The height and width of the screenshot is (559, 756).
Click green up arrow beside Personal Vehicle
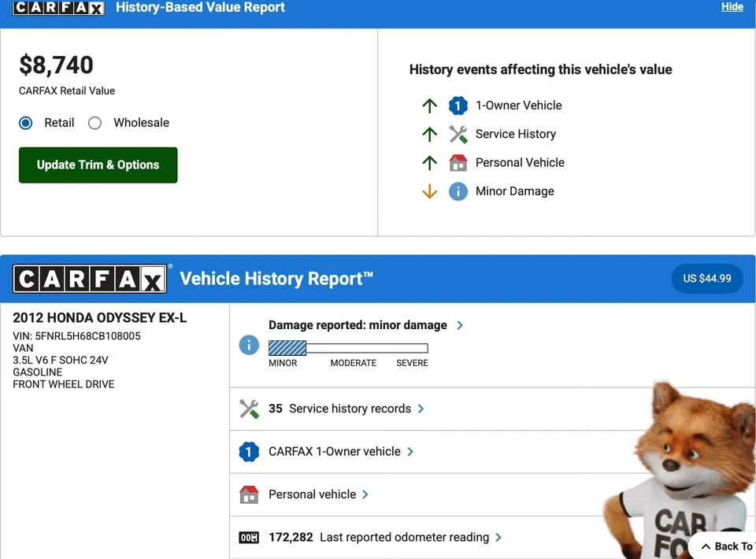pos(430,163)
